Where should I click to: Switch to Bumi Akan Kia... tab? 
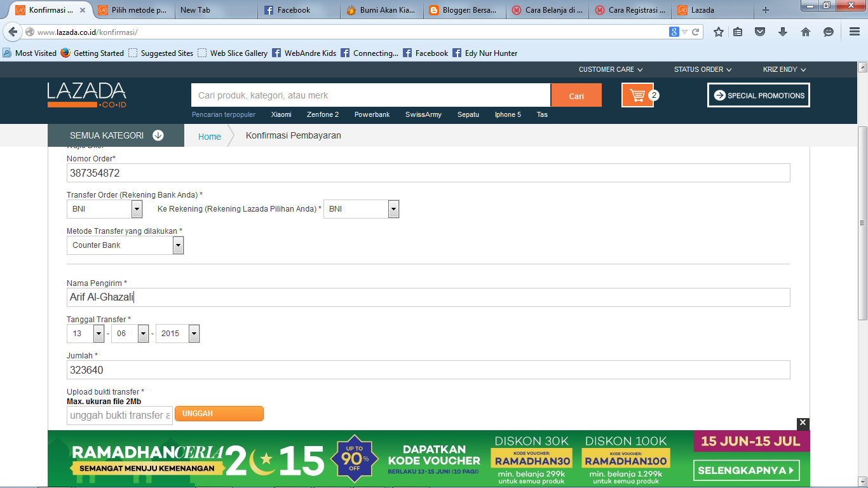click(381, 10)
